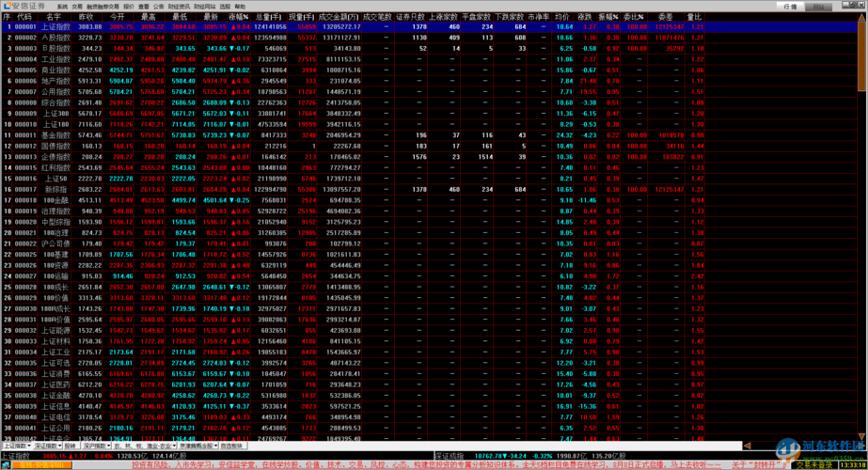The width and height of the screenshot is (868, 470).
Task: Click the 安信证券 logo icon
Action: 6,6
